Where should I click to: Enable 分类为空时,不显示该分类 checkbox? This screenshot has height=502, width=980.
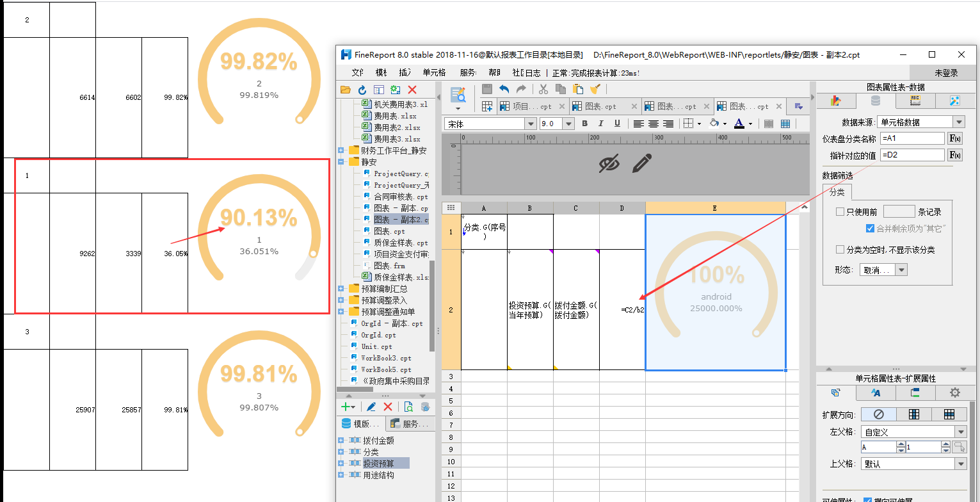(x=840, y=250)
